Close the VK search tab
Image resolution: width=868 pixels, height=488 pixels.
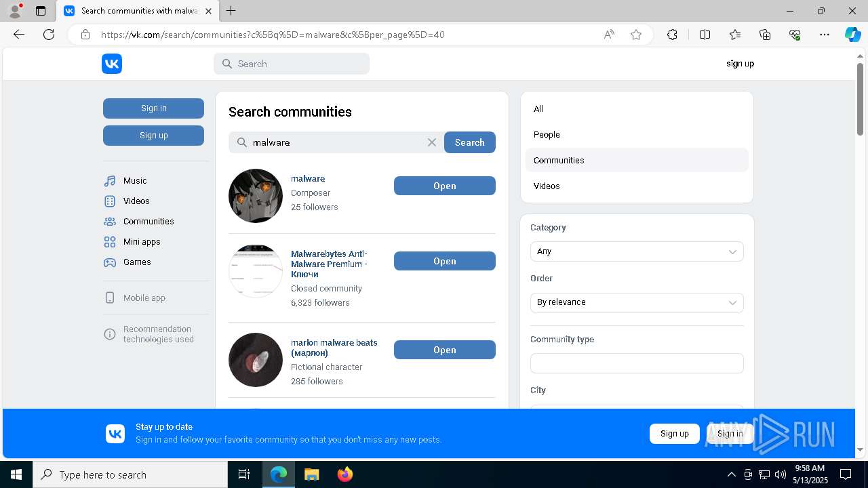click(x=208, y=11)
